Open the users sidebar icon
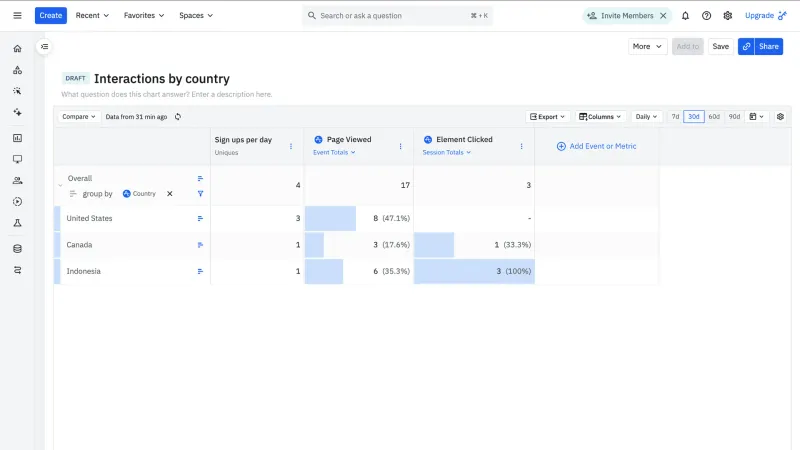800x450 pixels. (x=17, y=181)
